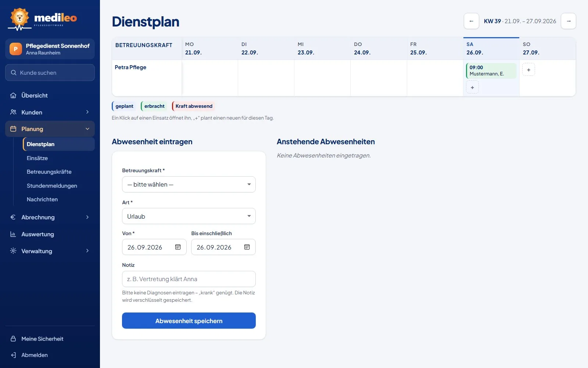This screenshot has height=368, width=588.
Task: Click the Notiz input field
Action: 189,279
